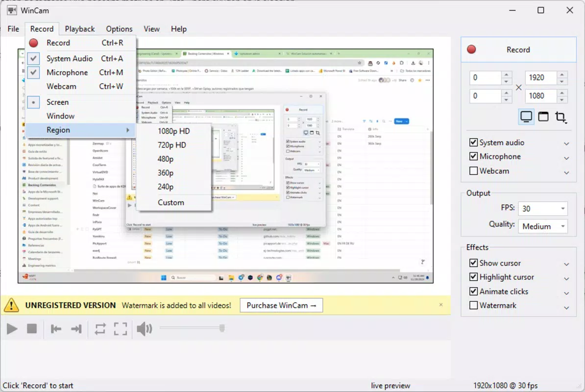Click the red Record button in side panel
The width and height of the screenshot is (585, 392).
click(x=518, y=49)
